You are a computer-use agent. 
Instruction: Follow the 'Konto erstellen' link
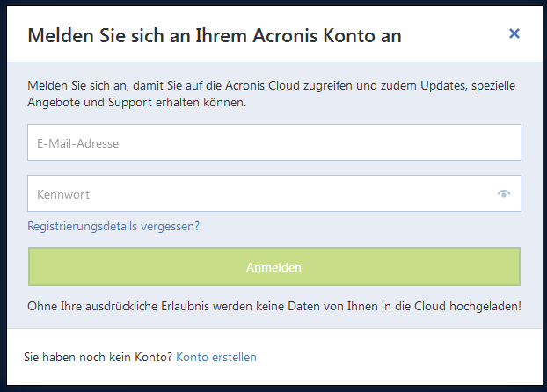coord(216,357)
